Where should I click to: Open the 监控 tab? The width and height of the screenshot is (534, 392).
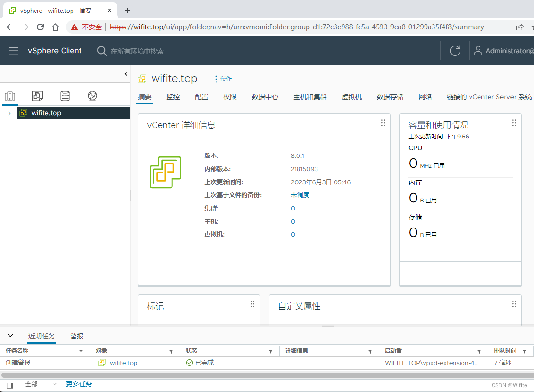[x=173, y=97]
